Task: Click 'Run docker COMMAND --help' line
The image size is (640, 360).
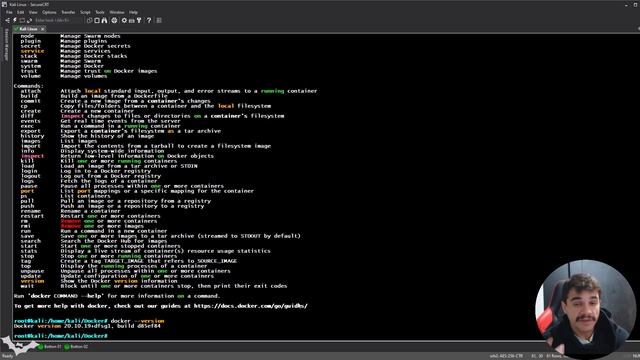Action: click(x=117, y=296)
